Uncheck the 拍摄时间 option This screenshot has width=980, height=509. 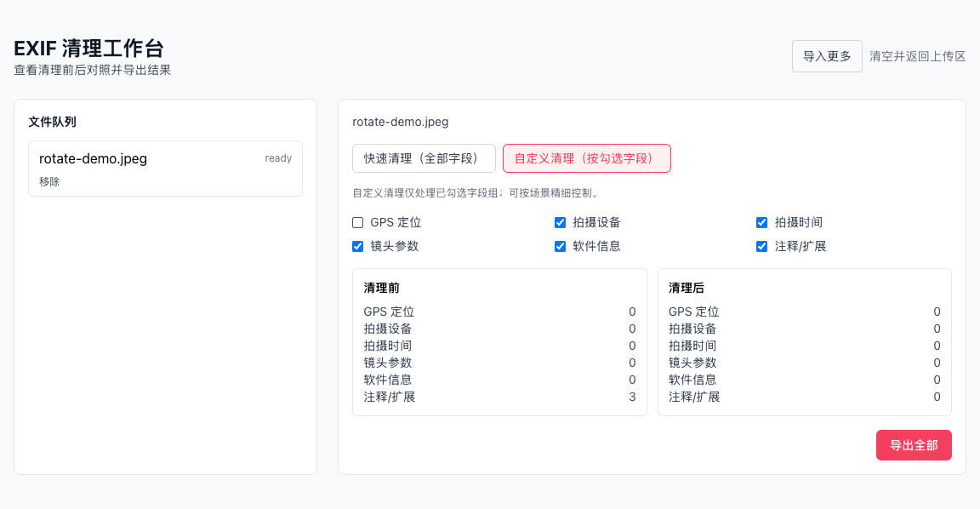click(761, 222)
